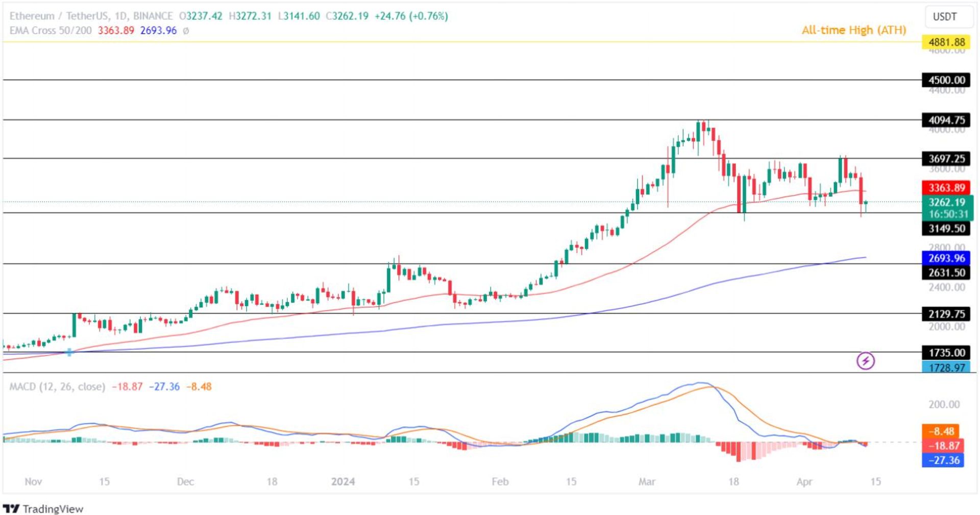Screen dimensions: 980x515
Task: Select the Ethereum / TetherUS symbol title
Action: click(x=91, y=16)
